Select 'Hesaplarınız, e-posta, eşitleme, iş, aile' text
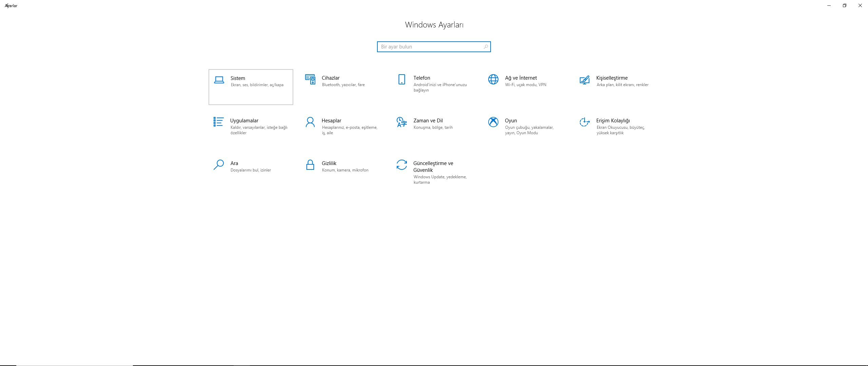868x366 pixels. click(350, 130)
